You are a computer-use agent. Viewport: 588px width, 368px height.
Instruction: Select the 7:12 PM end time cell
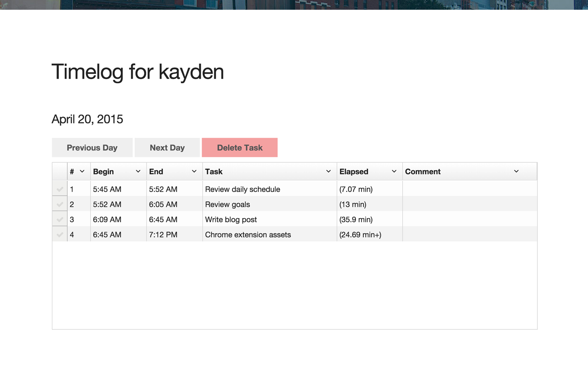point(174,235)
